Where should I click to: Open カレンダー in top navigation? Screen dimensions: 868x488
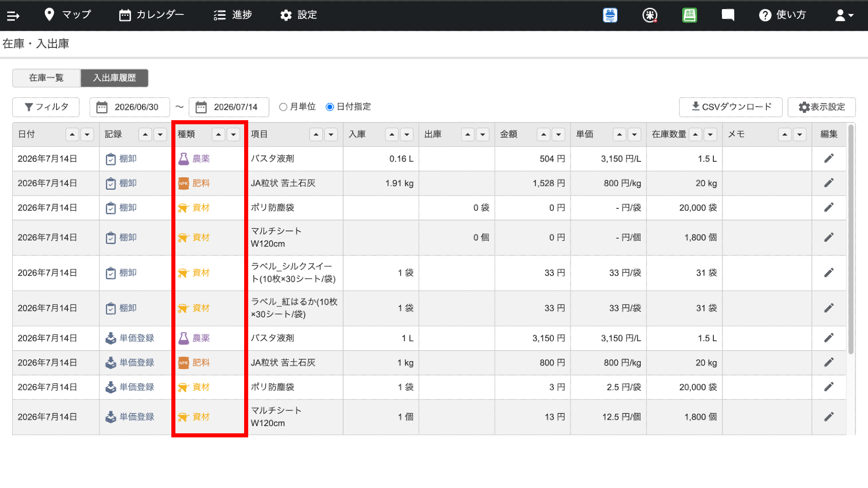click(151, 15)
